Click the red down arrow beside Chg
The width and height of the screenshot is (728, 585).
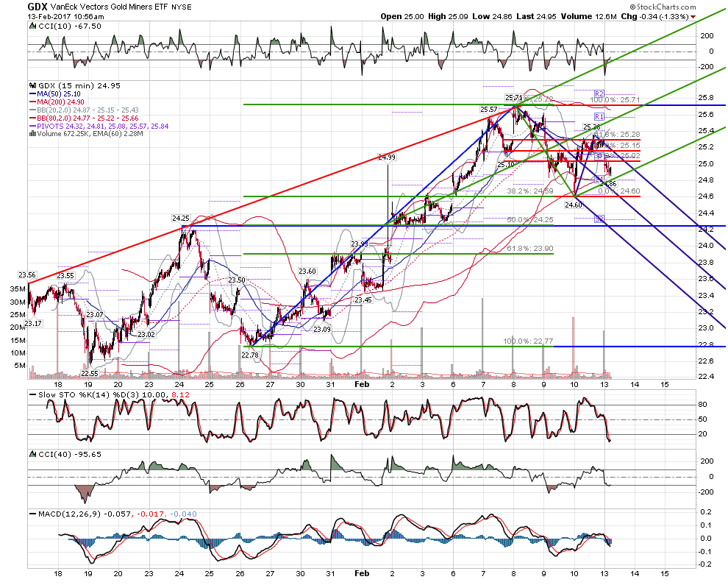click(693, 17)
